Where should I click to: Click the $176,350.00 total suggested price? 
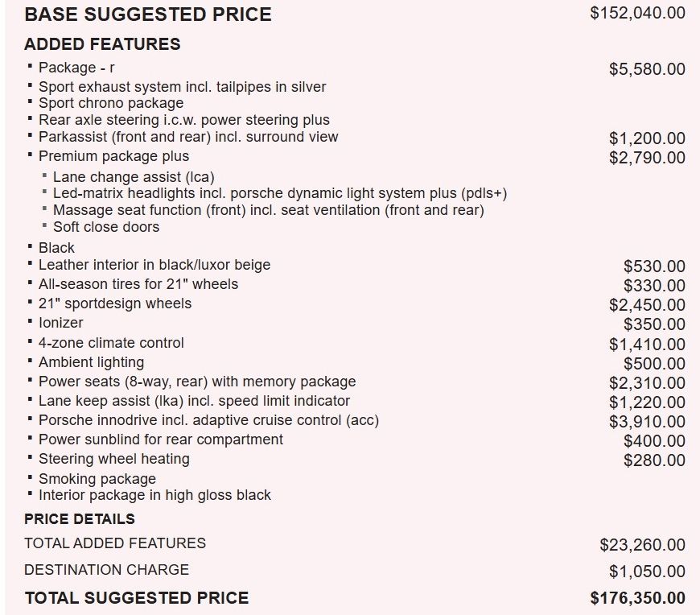click(637, 598)
